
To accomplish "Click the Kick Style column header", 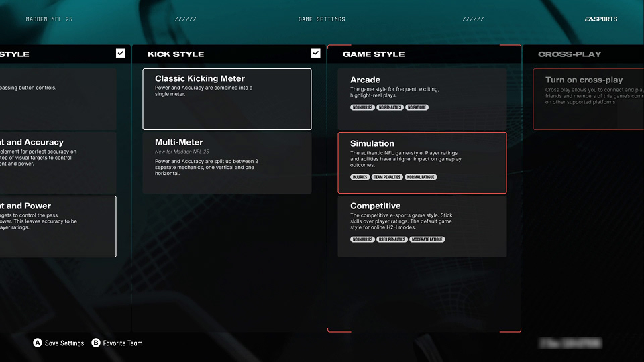I will (176, 54).
